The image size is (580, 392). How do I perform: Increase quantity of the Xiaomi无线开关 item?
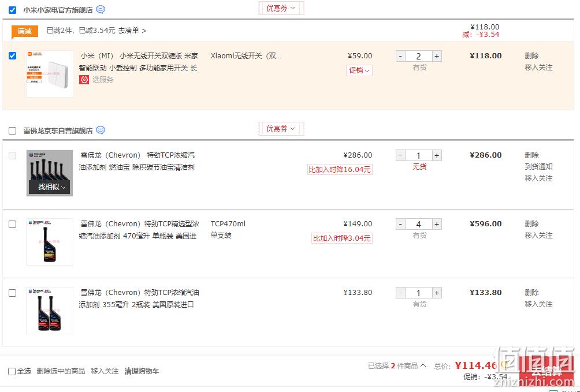[437, 56]
